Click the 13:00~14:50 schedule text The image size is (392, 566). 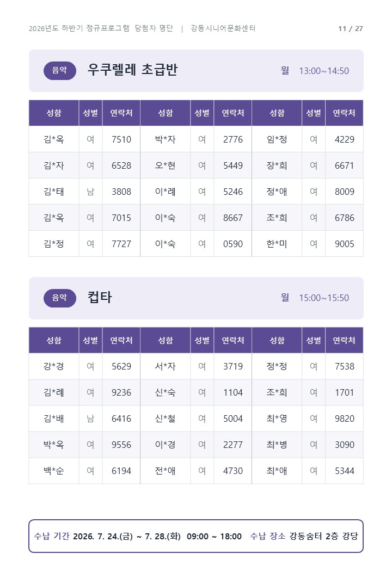tap(324, 71)
